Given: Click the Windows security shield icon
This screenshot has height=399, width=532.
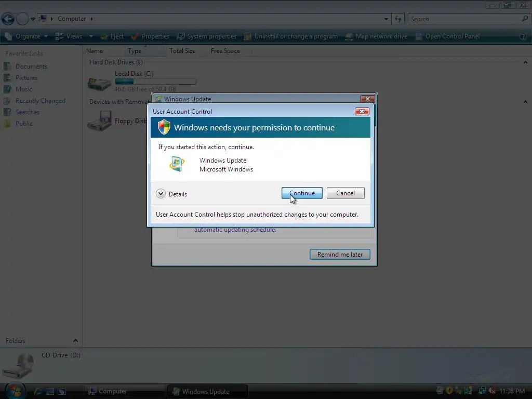Looking at the screenshot, I should [164, 127].
